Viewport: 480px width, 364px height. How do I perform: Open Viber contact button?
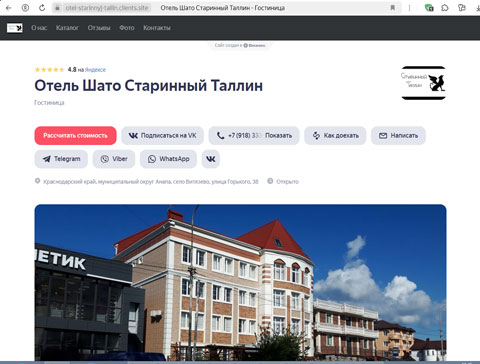pyautogui.click(x=114, y=159)
